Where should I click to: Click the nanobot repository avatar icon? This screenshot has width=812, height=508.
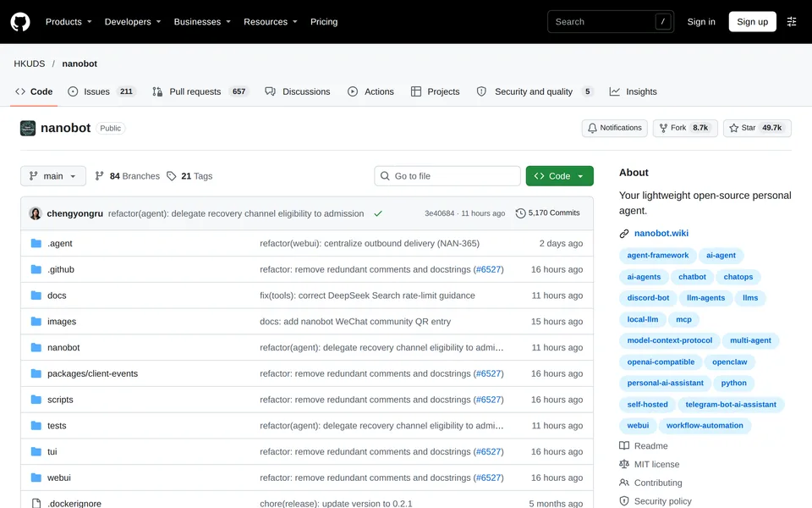coord(28,128)
